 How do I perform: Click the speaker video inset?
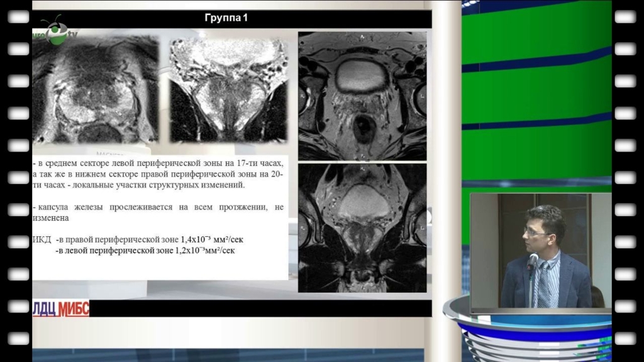point(540,251)
